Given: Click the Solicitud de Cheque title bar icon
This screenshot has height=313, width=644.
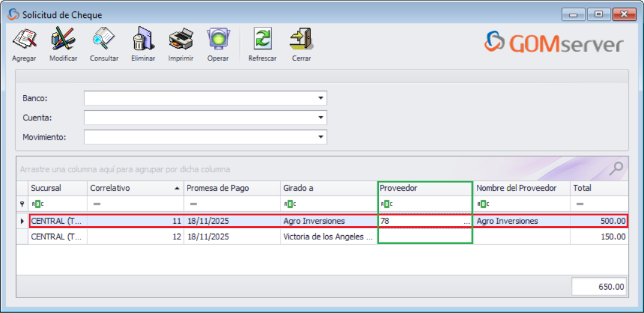Looking at the screenshot, I should click(x=14, y=15).
